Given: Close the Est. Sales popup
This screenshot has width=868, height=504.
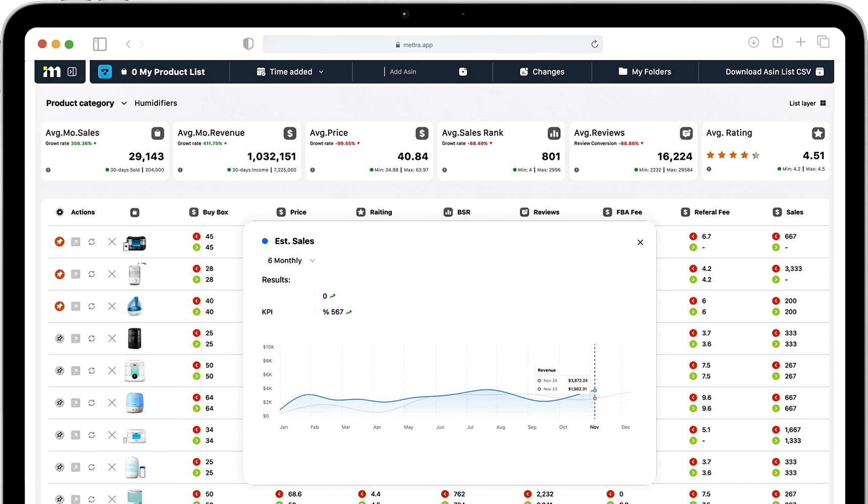Looking at the screenshot, I should point(640,242).
